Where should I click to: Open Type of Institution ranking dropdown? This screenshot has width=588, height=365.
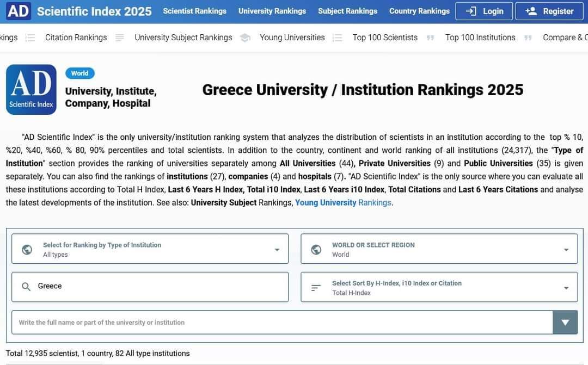pyautogui.click(x=150, y=249)
